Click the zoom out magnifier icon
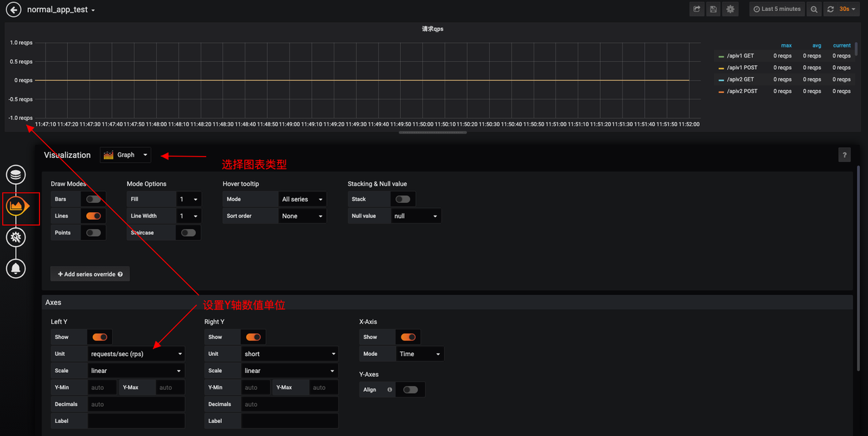The height and width of the screenshot is (436, 868). point(814,9)
